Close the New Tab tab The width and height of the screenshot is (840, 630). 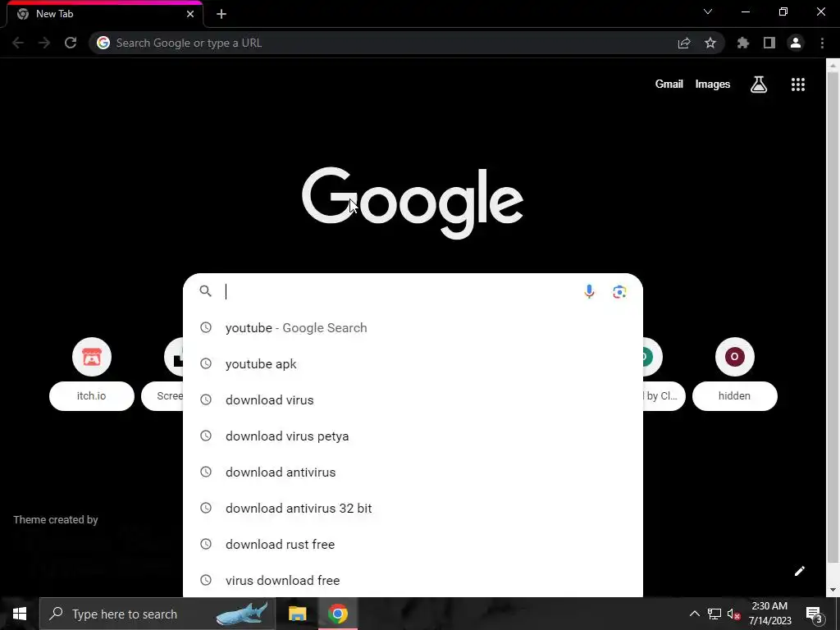click(x=190, y=14)
